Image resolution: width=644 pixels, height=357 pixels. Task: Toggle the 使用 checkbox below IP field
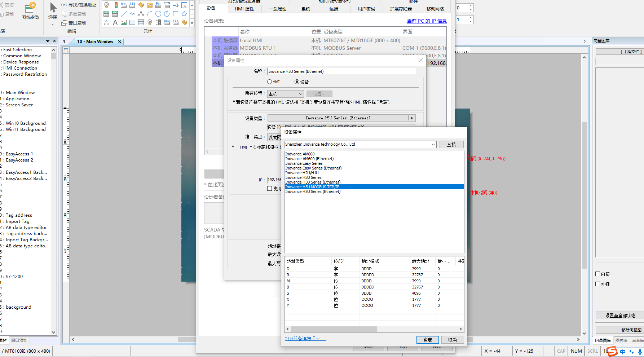[269, 189]
